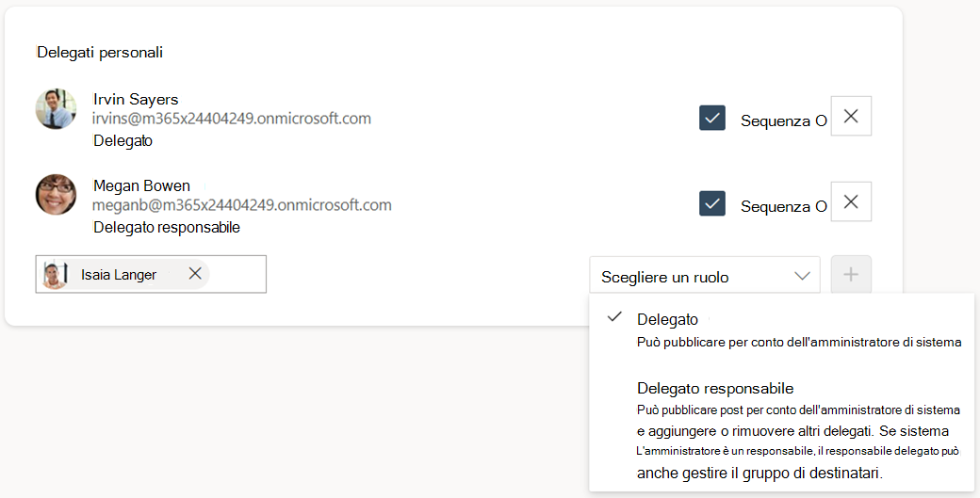
Task: Click irvins email address
Action: point(231,119)
